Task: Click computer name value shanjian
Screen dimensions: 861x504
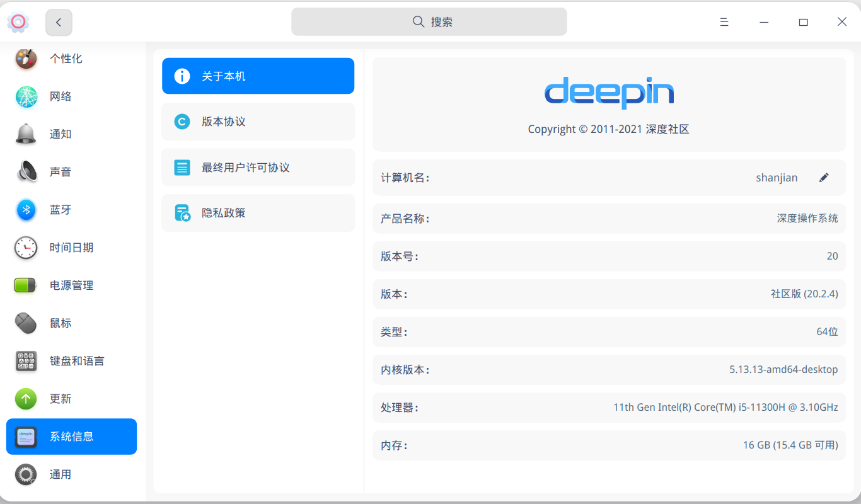Action: [x=777, y=178]
